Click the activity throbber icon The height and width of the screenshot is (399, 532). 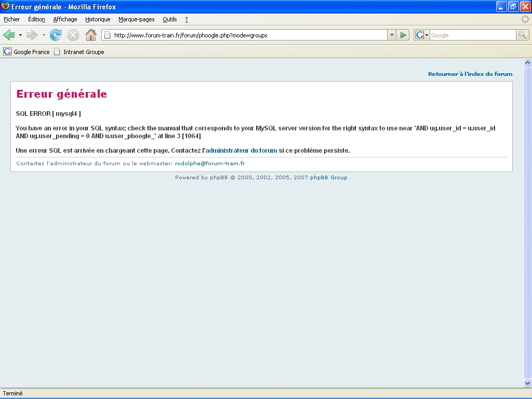coord(525,19)
